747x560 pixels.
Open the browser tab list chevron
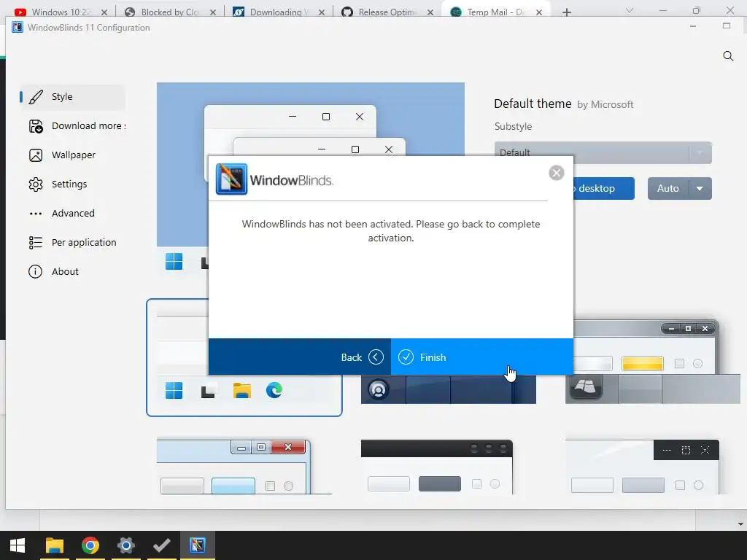click(630, 10)
